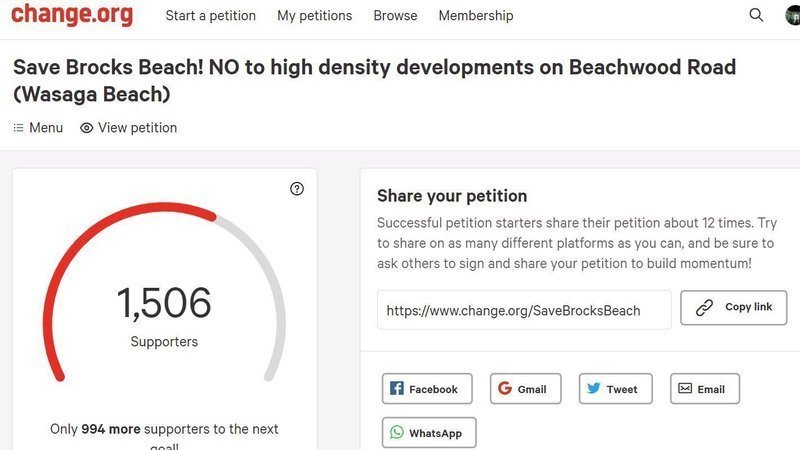Open the user profile avatar
Screen dimensions: 800x450
pyautogui.click(x=792, y=15)
